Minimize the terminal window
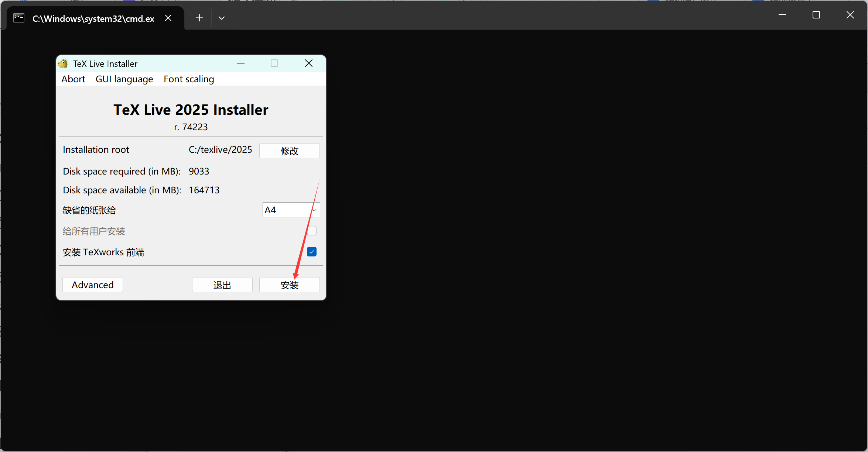This screenshot has height=452, width=868. tap(782, 15)
